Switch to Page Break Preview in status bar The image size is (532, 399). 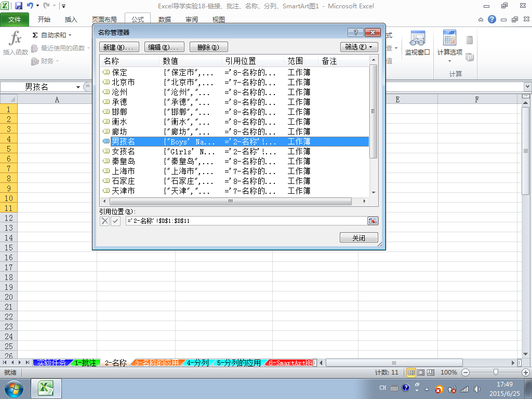(x=431, y=373)
